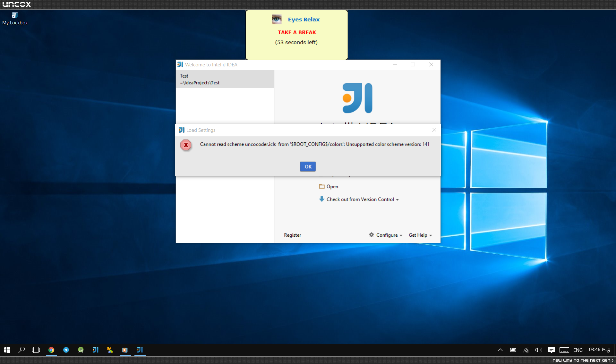Click the taskbar clock showing 03:46
The image size is (616, 364).
click(x=599, y=350)
